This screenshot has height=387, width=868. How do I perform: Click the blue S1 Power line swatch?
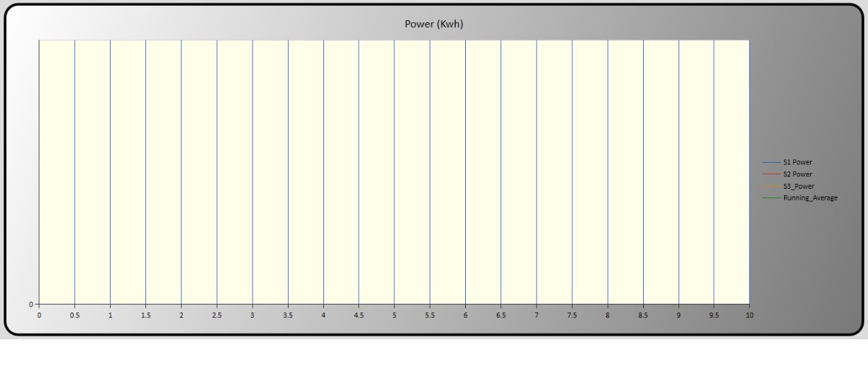772,162
